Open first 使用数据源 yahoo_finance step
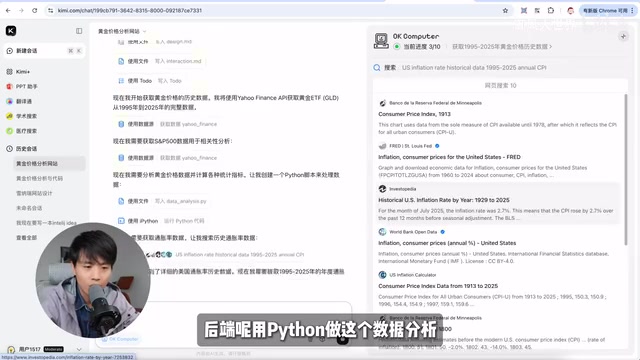The image size is (640, 360). click(167, 124)
